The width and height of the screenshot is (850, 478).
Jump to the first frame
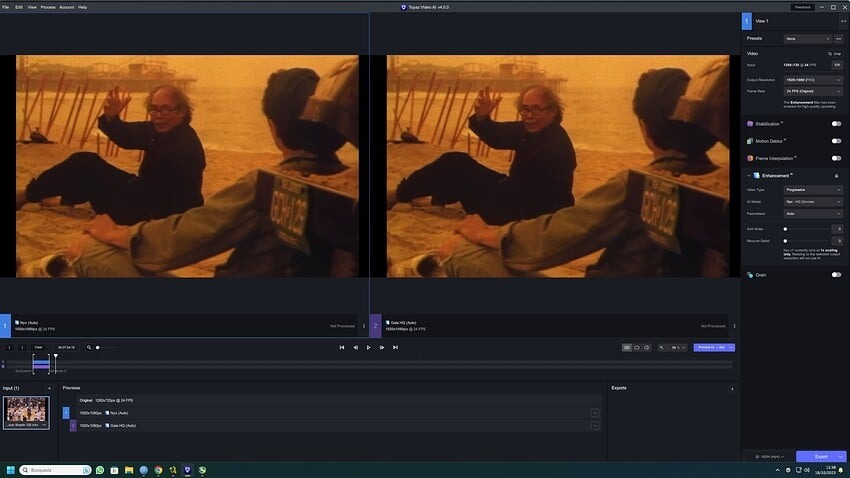342,347
